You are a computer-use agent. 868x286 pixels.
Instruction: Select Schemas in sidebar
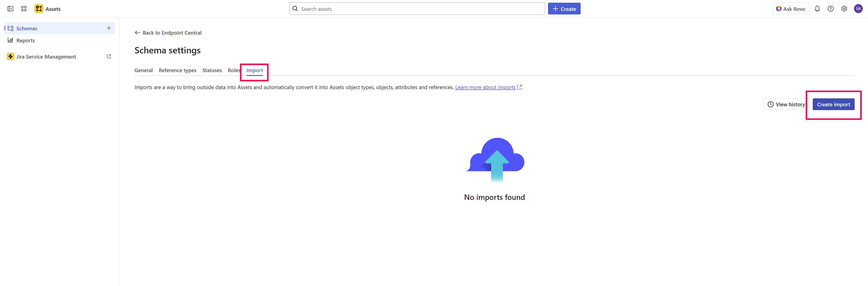(27, 28)
